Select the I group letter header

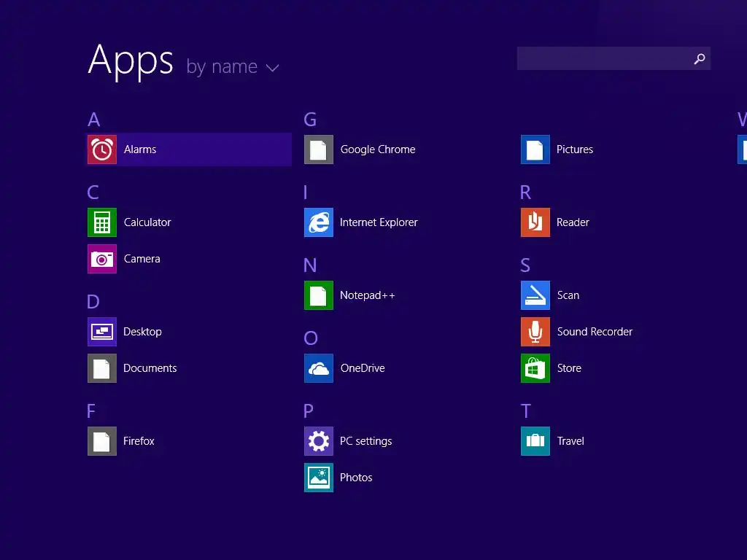pyautogui.click(x=306, y=192)
